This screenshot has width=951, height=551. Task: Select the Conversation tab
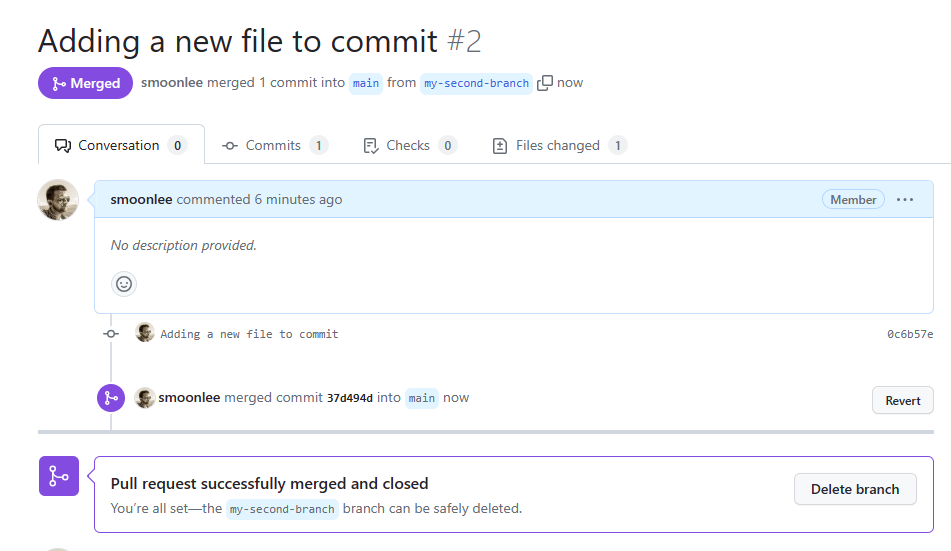click(x=121, y=146)
